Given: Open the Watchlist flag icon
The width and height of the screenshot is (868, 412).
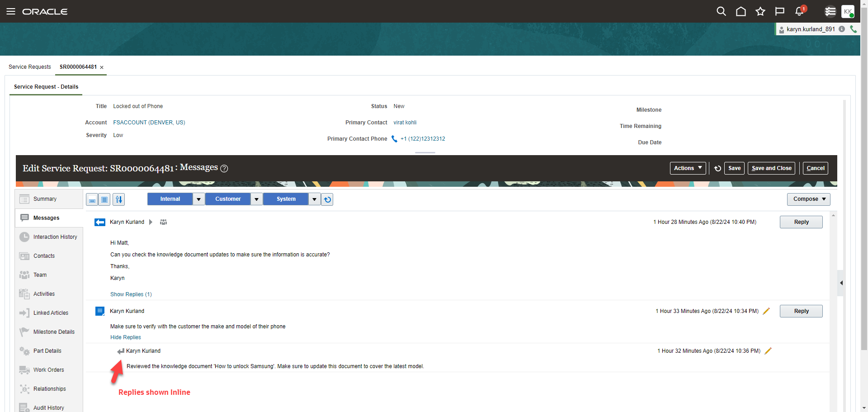Looking at the screenshot, I should 780,11.
